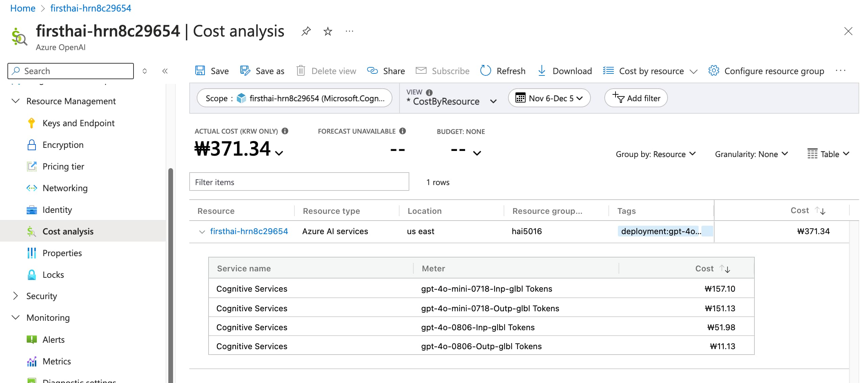The width and height of the screenshot is (868, 383).
Task: Open the Save as option
Action: [262, 71]
